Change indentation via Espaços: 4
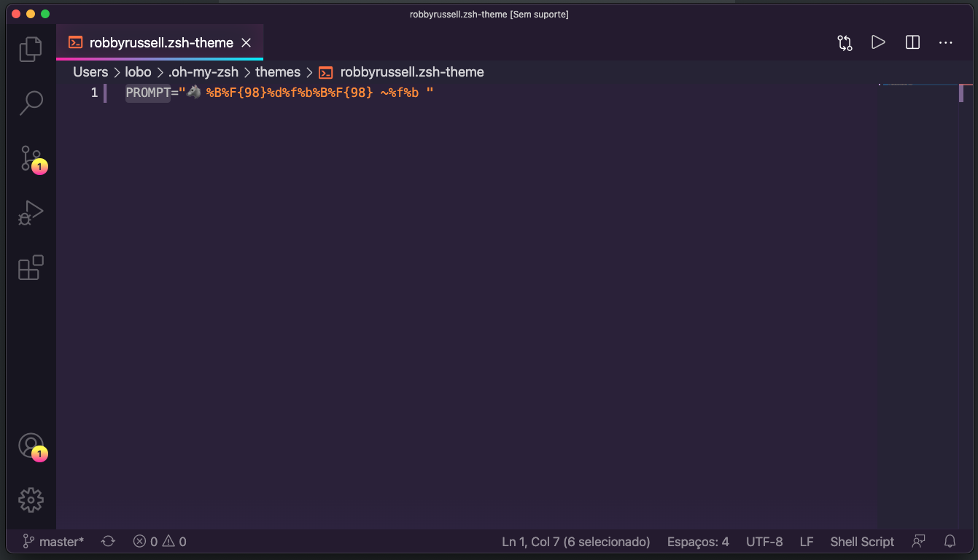This screenshot has height=560, width=978. pyautogui.click(x=698, y=542)
